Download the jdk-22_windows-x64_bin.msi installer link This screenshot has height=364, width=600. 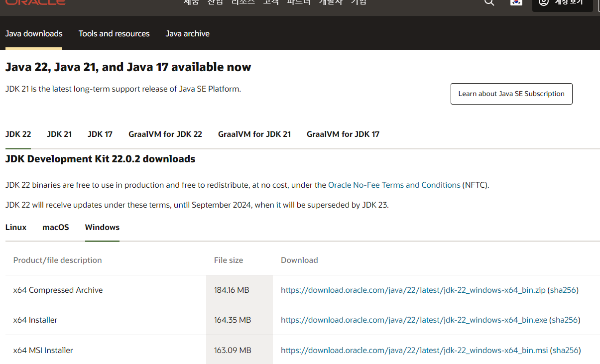414,350
